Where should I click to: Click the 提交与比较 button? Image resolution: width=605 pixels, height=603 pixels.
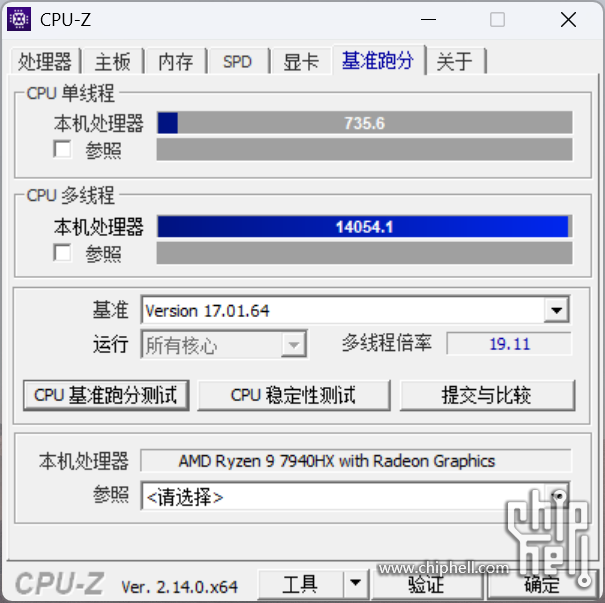tap(487, 395)
